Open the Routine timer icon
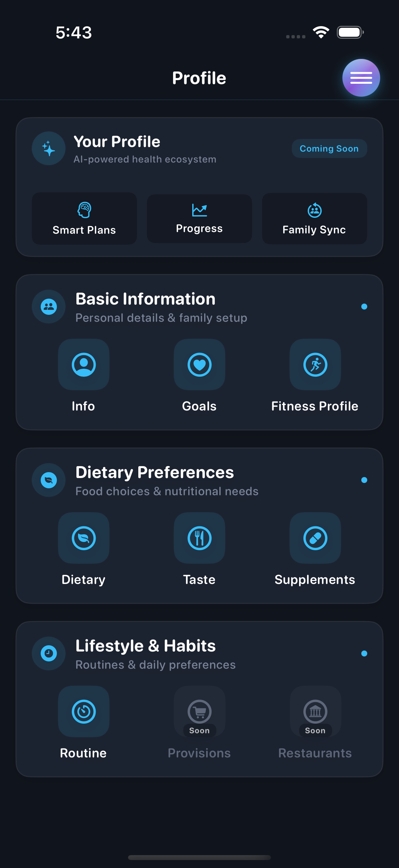Viewport: 399px width, 868px height. [83, 711]
